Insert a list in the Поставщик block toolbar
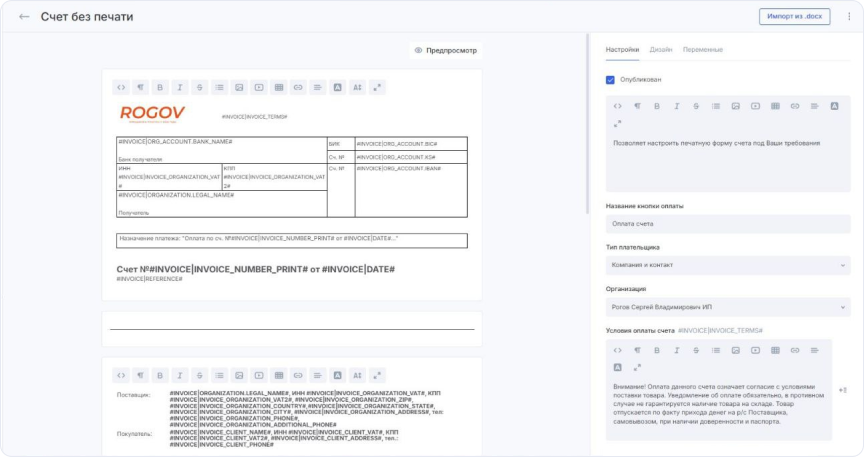 (x=219, y=375)
